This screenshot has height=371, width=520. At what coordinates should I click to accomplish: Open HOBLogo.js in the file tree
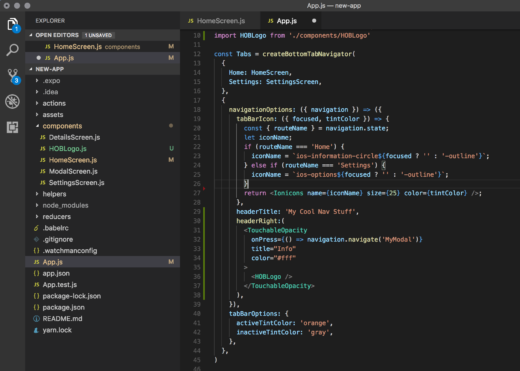[x=103, y=149]
